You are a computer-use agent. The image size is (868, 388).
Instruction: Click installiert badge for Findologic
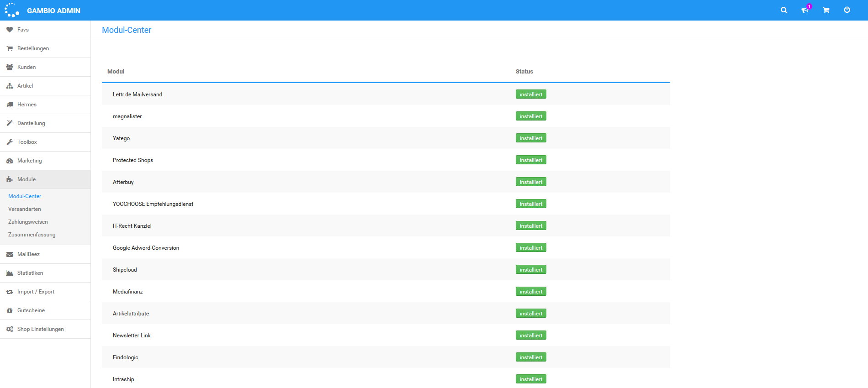coord(531,357)
